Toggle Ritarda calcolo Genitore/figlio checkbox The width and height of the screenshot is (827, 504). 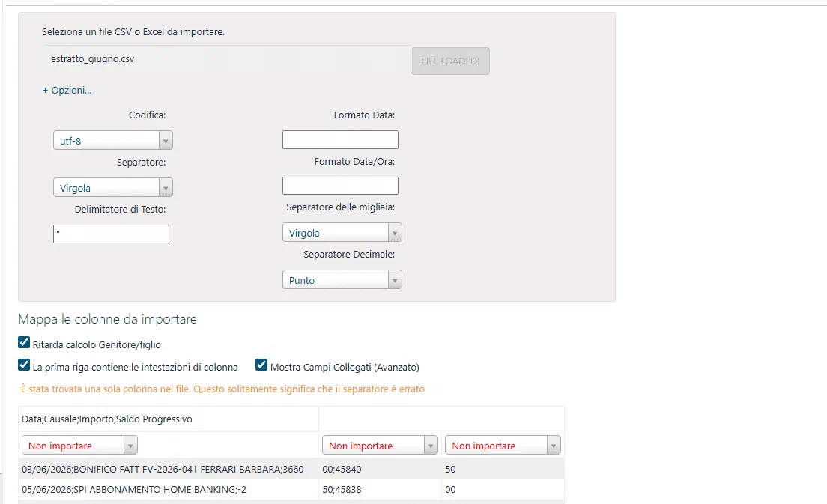pos(24,343)
